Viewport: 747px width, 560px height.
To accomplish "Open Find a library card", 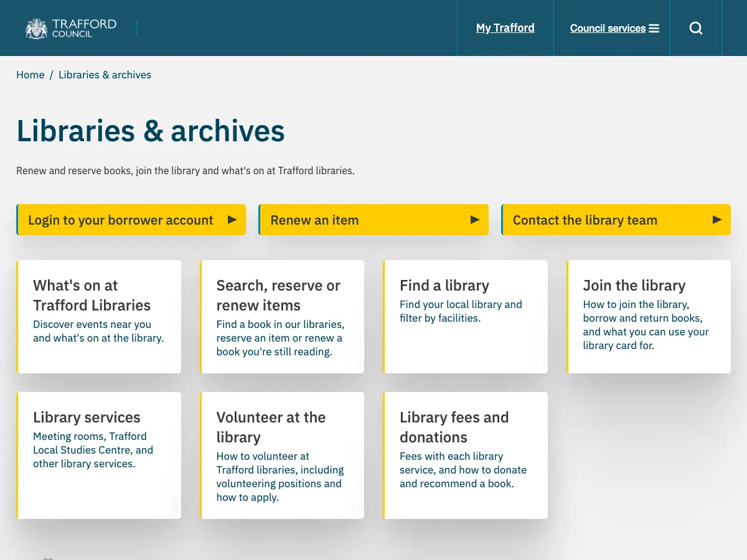I will pyautogui.click(x=466, y=317).
